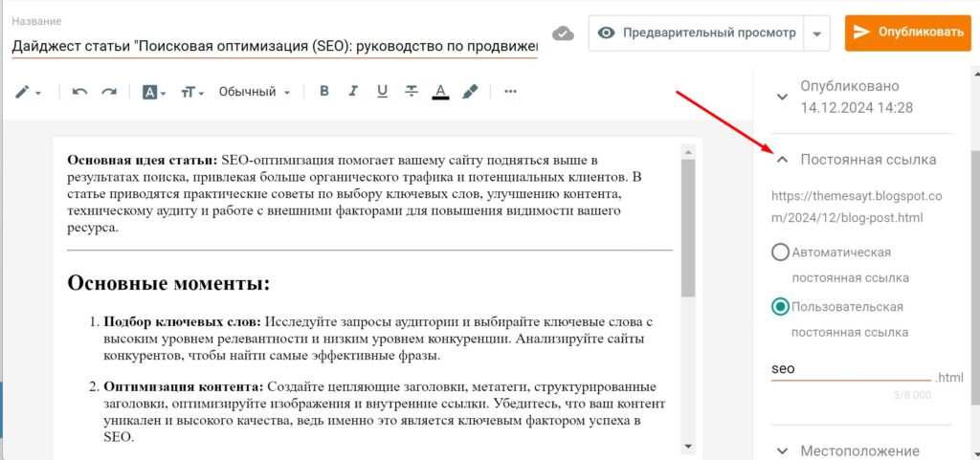Click the editor scrollbar up arrow

pyautogui.click(x=688, y=152)
